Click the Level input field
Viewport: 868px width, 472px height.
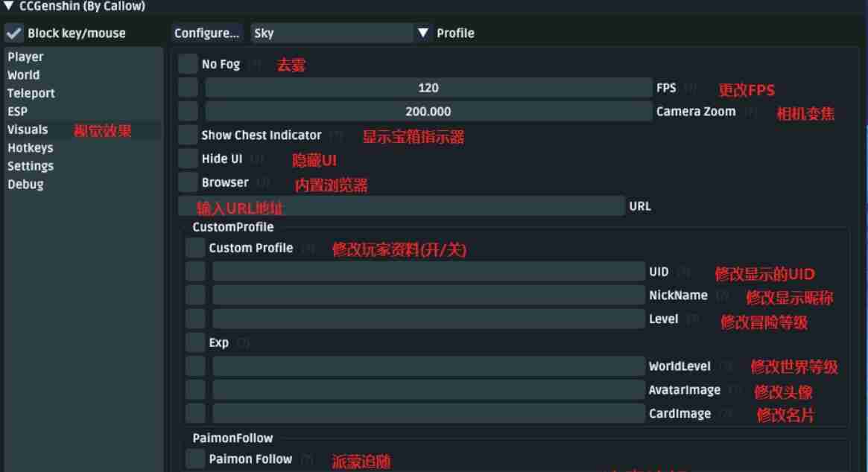[x=428, y=319]
